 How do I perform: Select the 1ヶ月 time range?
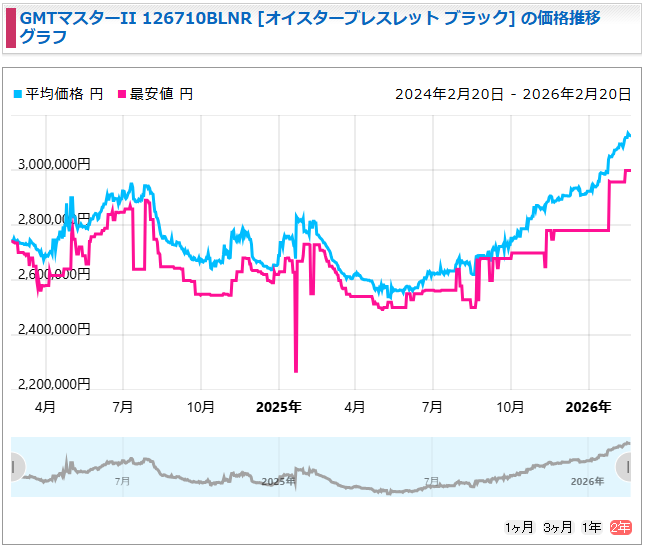point(520,527)
